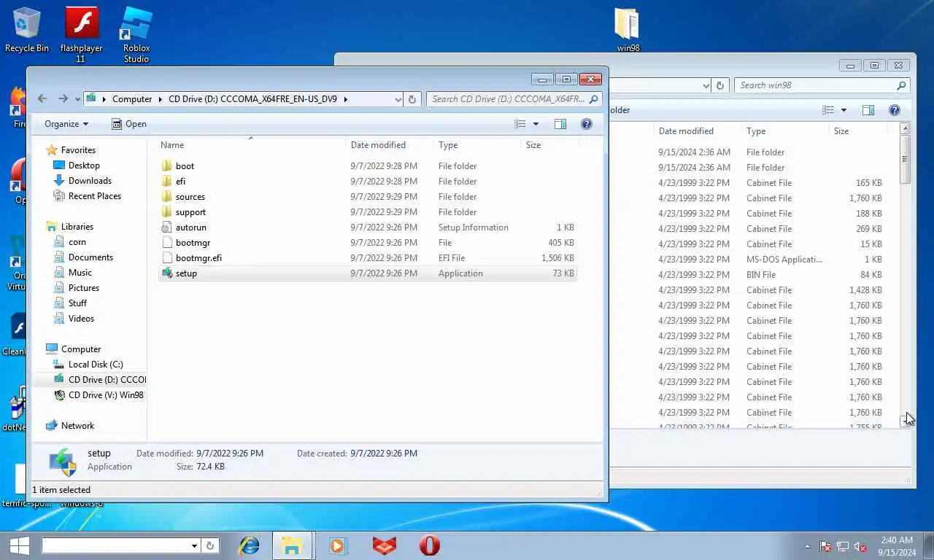Expand the address bar history dropdown
Screen dimensions: 934x560
[x=398, y=99]
